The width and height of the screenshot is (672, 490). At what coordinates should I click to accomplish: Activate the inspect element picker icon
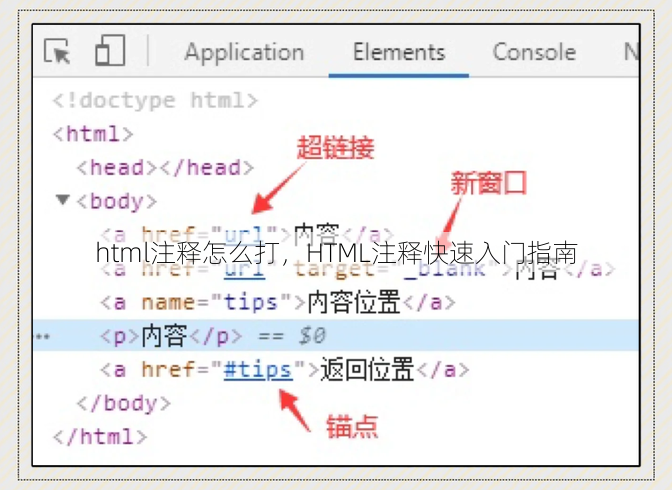click(x=57, y=51)
